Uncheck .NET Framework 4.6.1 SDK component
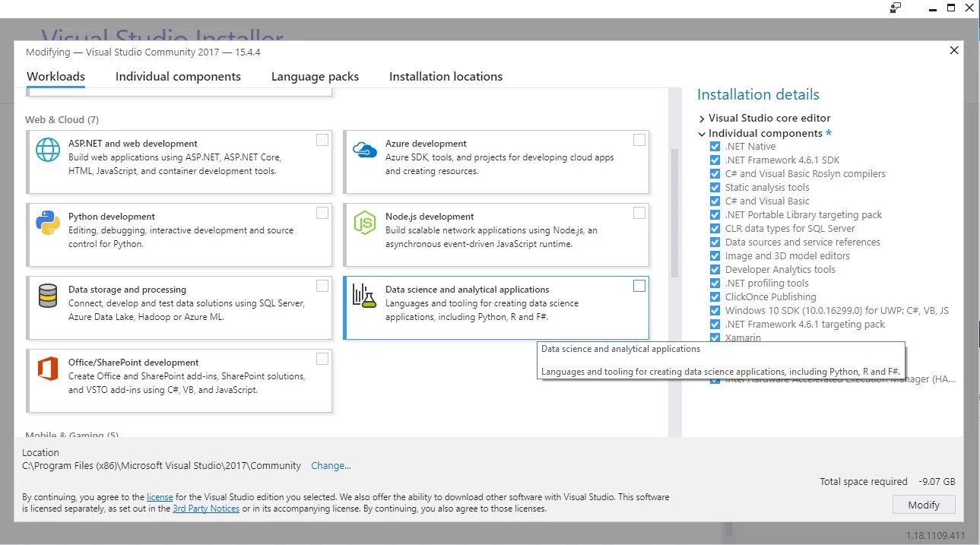The image size is (980, 545). 715,160
